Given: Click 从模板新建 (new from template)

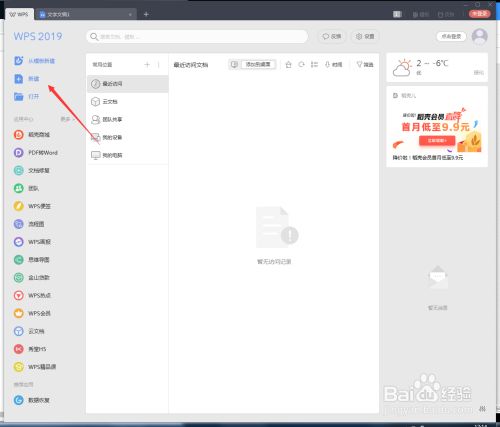Looking at the screenshot, I should pos(35,61).
